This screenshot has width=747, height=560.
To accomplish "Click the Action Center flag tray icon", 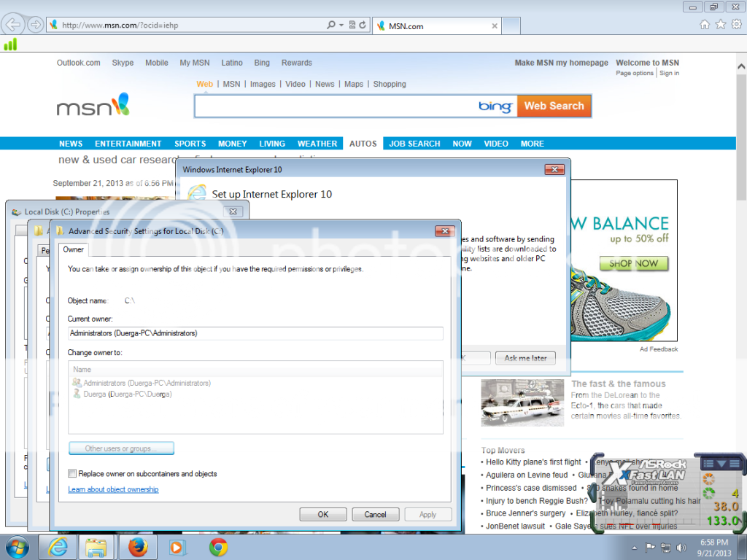I will [x=650, y=548].
